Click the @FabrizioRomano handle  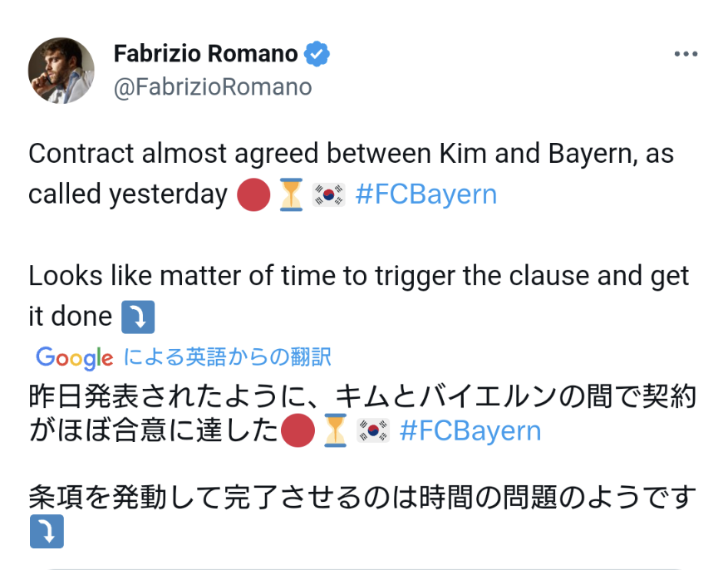coord(213,86)
